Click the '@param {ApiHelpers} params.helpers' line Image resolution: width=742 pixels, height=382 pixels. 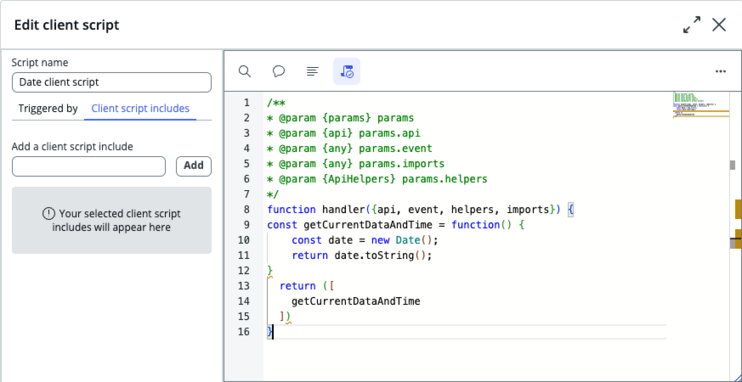tap(377, 179)
